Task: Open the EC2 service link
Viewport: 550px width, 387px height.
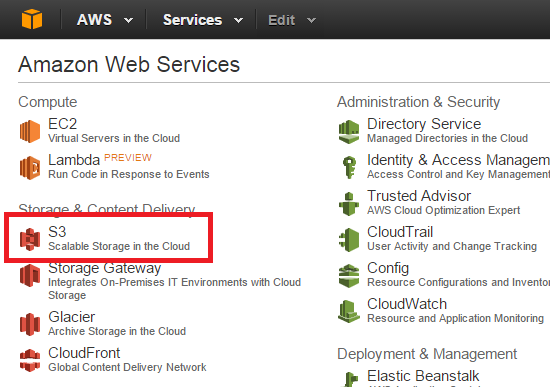Action: 62,124
